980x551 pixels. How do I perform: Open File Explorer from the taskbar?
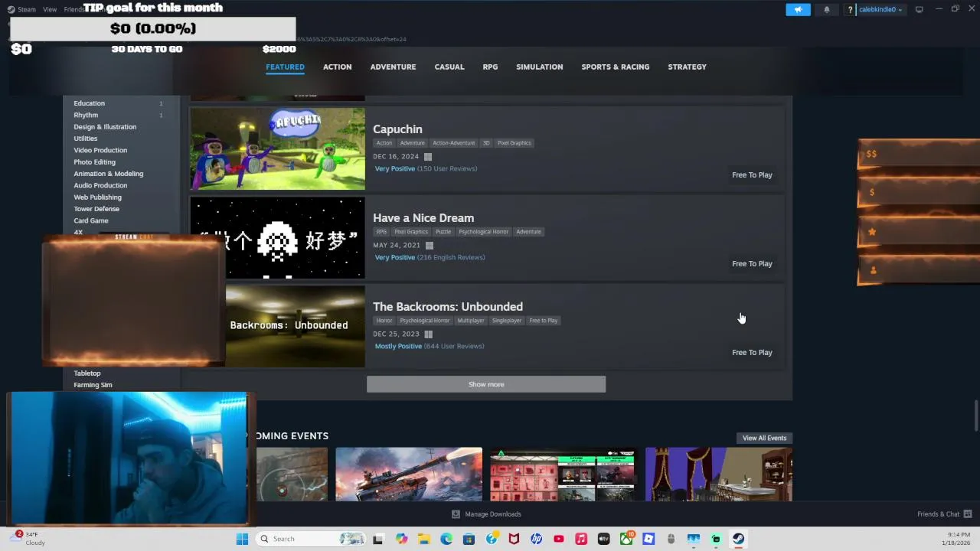424,539
